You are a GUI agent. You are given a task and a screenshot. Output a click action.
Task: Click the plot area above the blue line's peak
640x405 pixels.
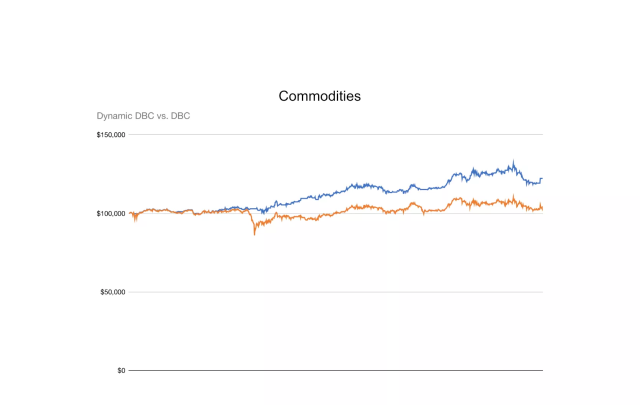click(513, 146)
